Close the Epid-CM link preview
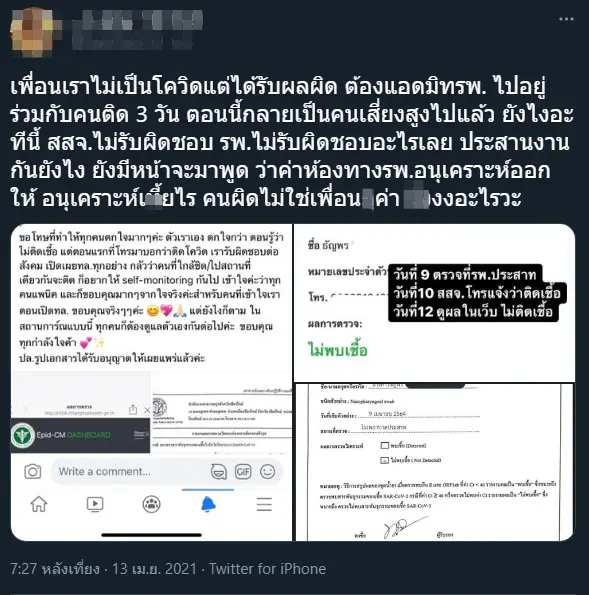The image size is (589, 595). 147,410
